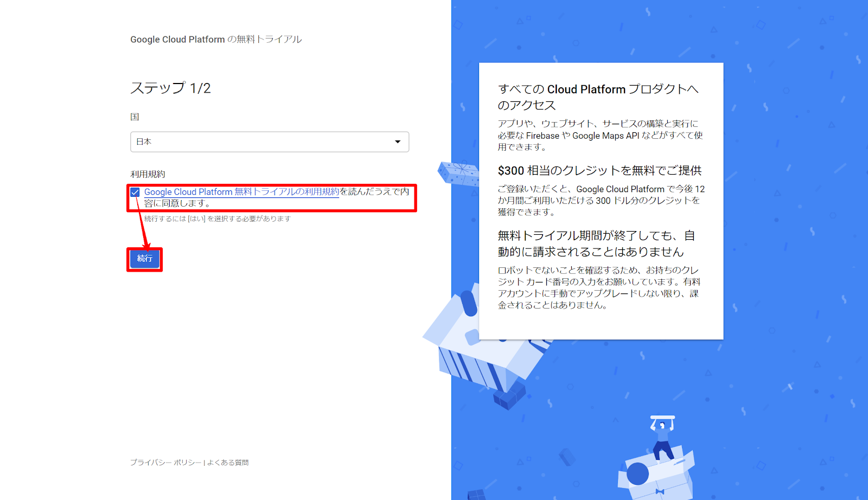The image size is (868, 500).
Task: Click the 国 field label
Action: [135, 117]
